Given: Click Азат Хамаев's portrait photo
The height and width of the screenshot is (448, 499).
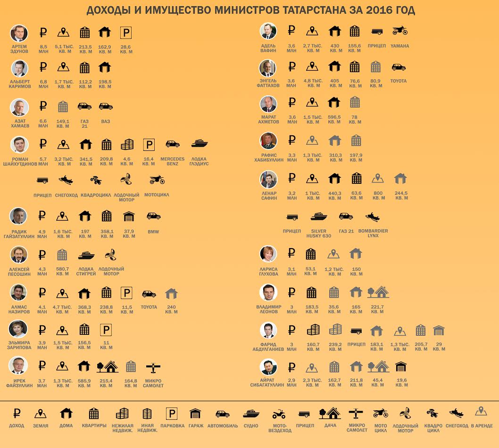Looking at the screenshot, I should 19,108.
